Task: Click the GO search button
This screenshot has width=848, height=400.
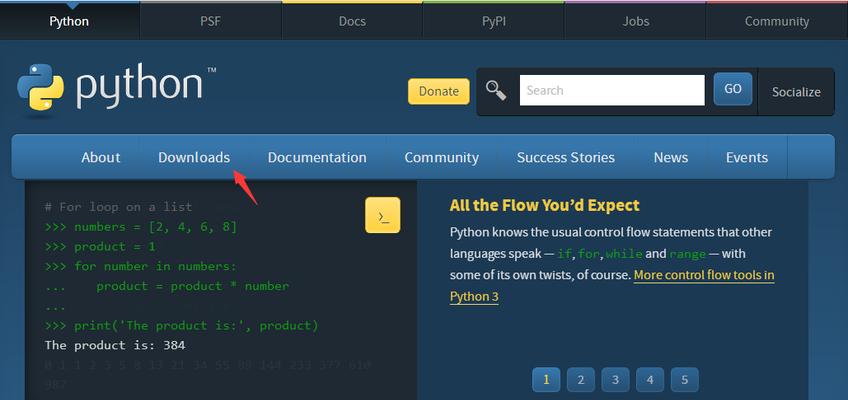Action: tap(733, 89)
